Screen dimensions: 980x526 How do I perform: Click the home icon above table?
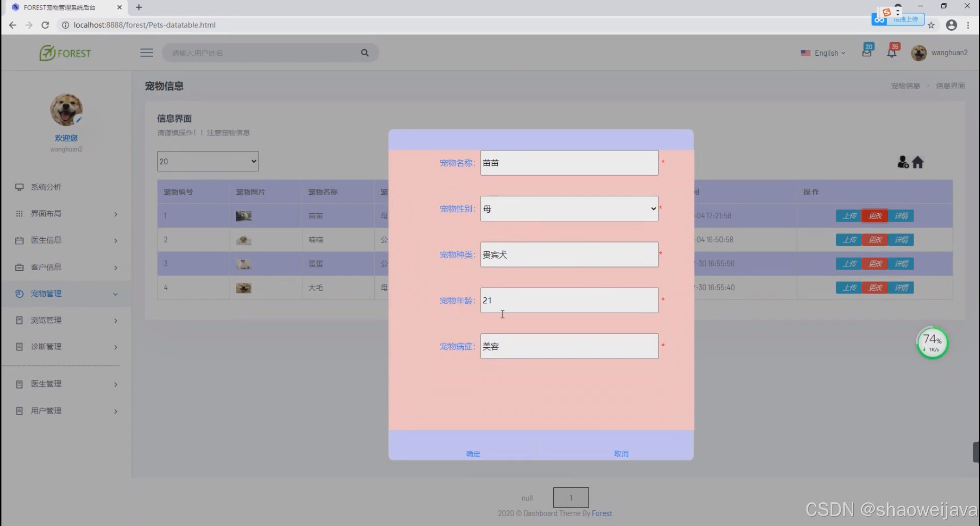coord(918,162)
